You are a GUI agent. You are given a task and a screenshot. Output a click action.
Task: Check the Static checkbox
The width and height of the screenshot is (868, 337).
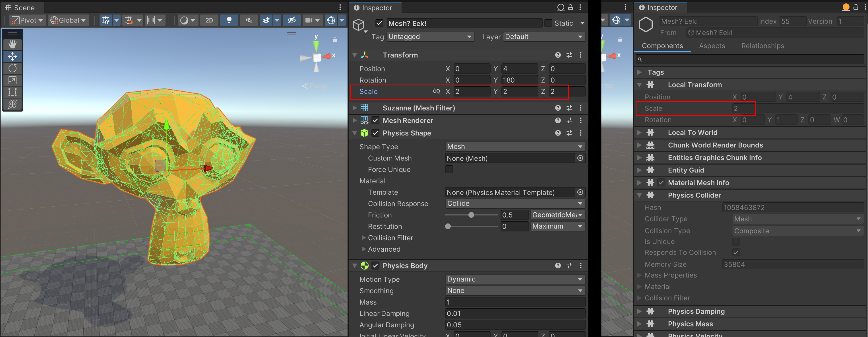pyautogui.click(x=548, y=23)
